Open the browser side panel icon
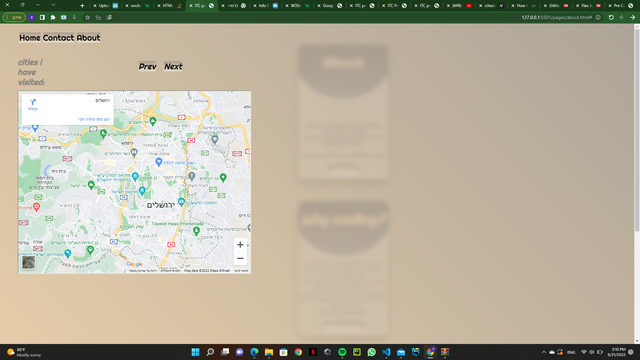640x360 pixels. 42,18
